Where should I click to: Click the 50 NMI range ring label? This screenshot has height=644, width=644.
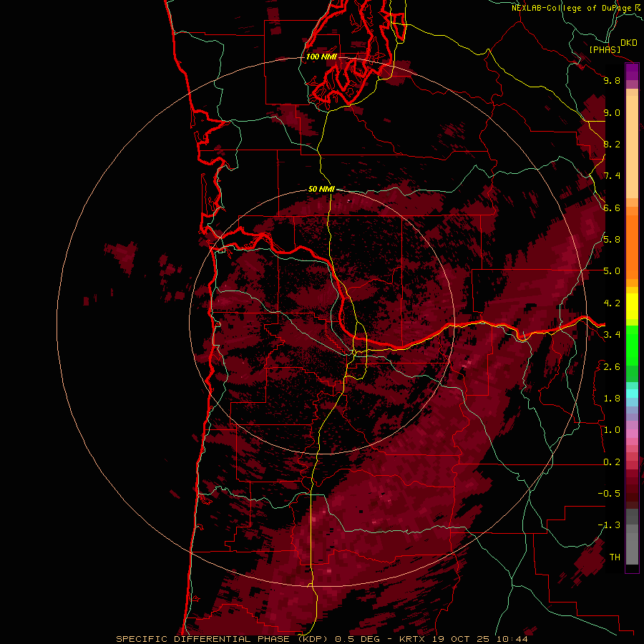click(321, 189)
